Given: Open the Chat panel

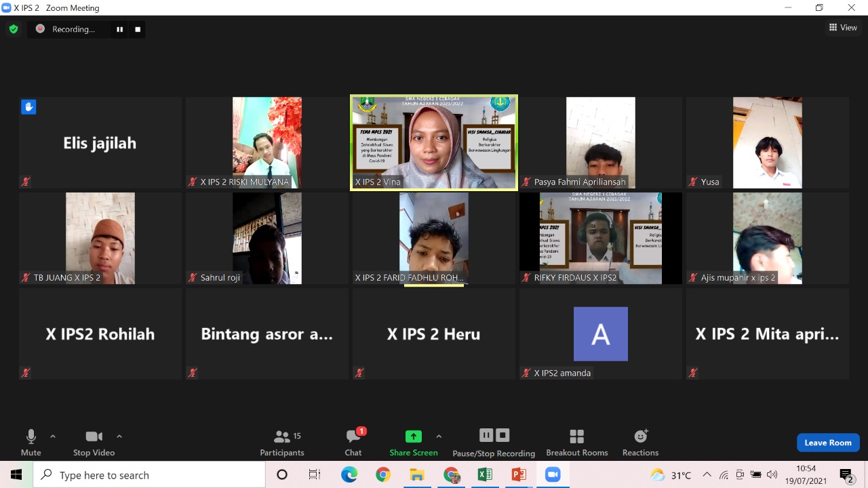Looking at the screenshot, I should tap(353, 443).
